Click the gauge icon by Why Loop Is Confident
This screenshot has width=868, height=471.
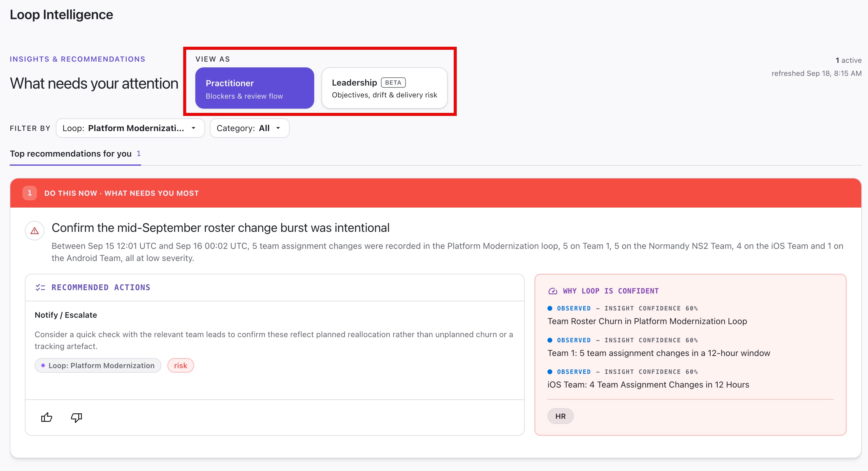click(553, 291)
